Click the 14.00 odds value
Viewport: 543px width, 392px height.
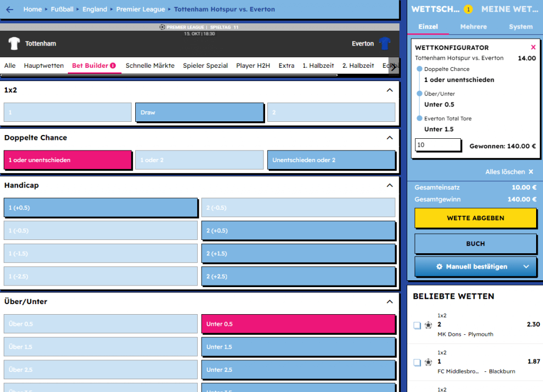point(527,58)
